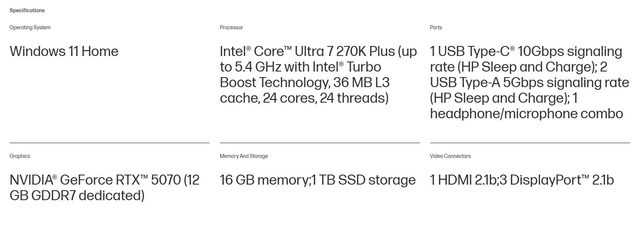Click the Operating System label
Viewport: 644px width, 225px height.
coord(30,27)
